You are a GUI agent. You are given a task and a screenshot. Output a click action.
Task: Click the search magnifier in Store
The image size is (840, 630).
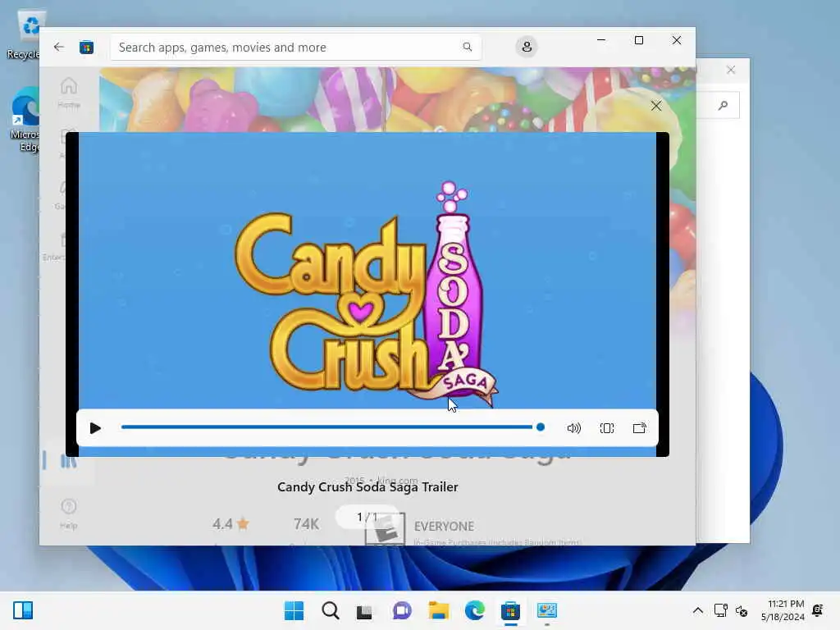467,47
